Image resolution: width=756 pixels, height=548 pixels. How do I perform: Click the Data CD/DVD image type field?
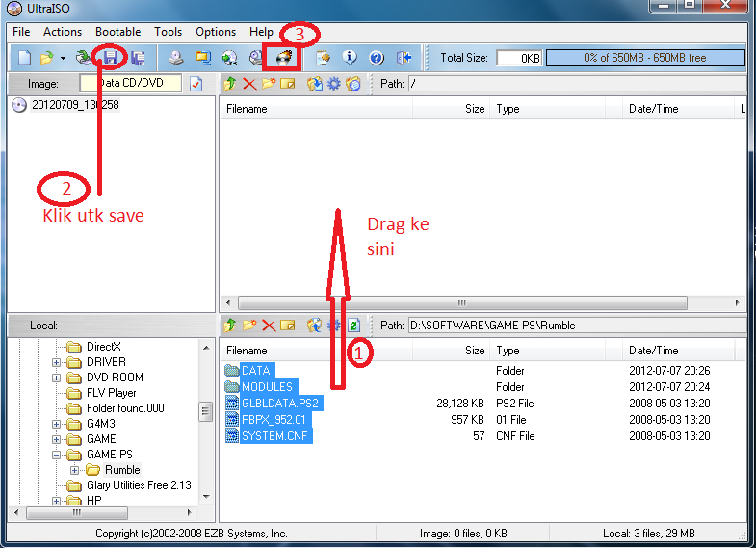[x=131, y=83]
